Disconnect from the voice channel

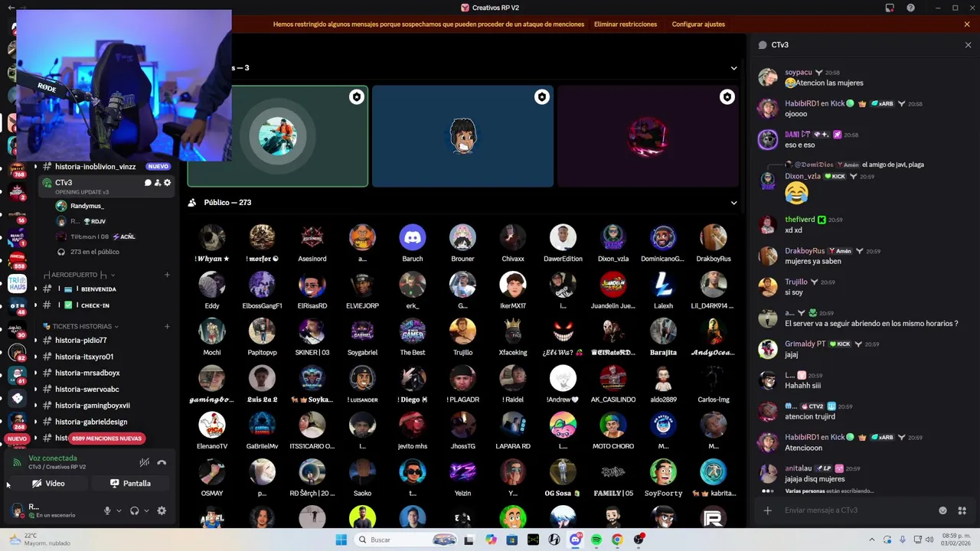(162, 462)
